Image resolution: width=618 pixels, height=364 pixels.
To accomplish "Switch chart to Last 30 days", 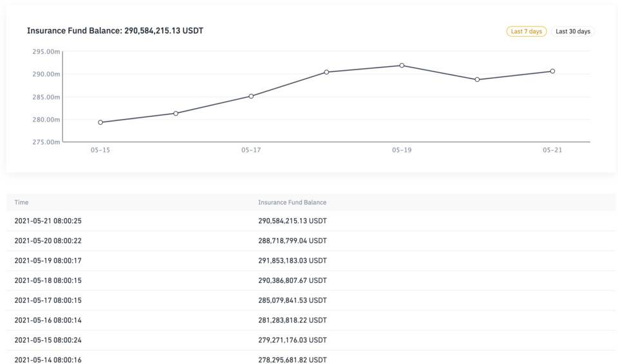I will pos(572,32).
